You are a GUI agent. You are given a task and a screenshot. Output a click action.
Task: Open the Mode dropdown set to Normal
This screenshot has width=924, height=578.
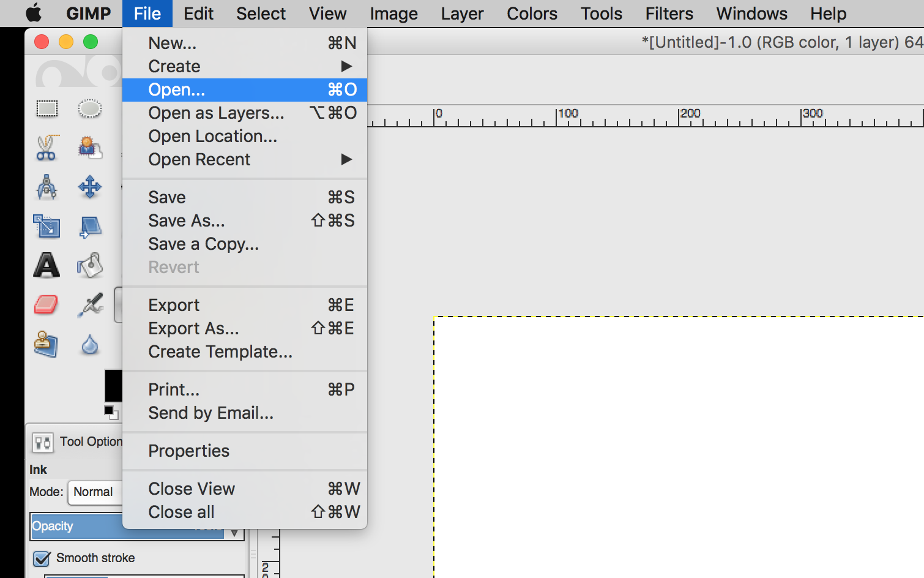pos(95,492)
